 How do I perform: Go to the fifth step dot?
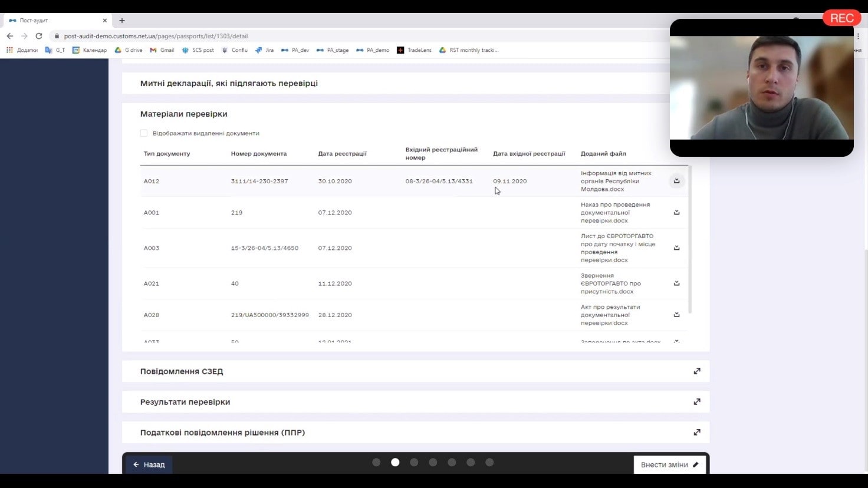pos(452,463)
